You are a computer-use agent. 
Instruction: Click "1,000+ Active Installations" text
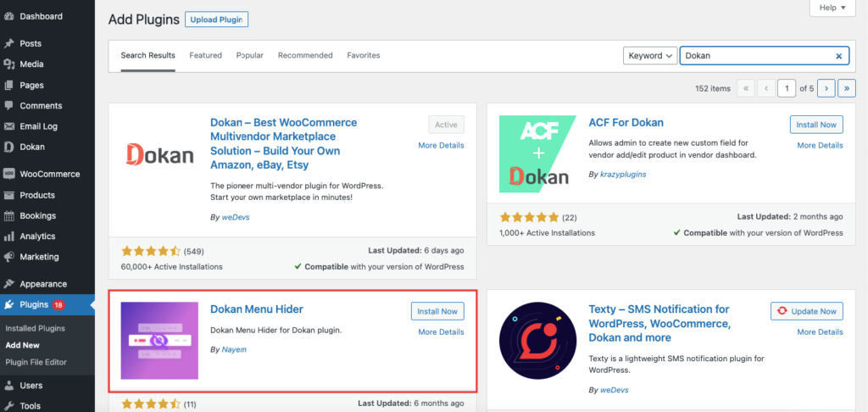coord(547,232)
